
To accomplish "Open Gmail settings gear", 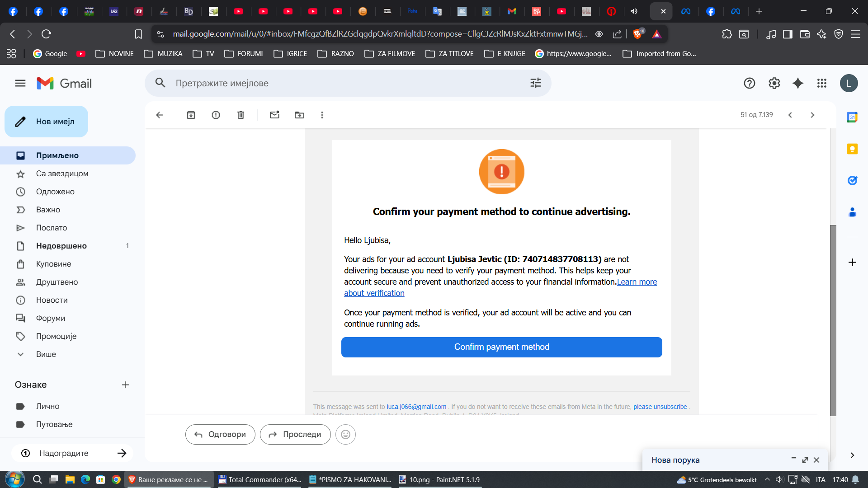I will point(774,83).
